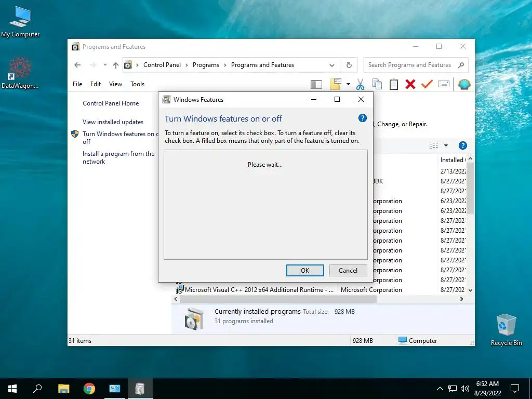This screenshot has width=532, height=399.
Task: Open Control Panel Home link
Action: [111, 103]
